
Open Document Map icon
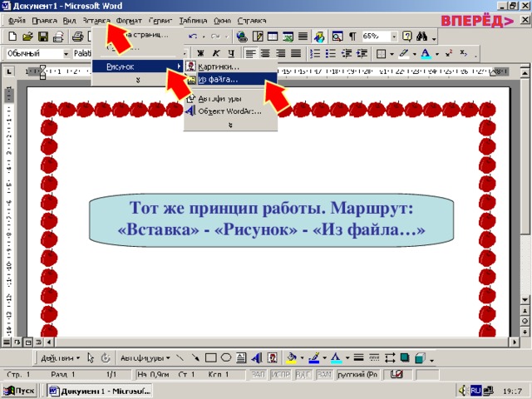337,36
